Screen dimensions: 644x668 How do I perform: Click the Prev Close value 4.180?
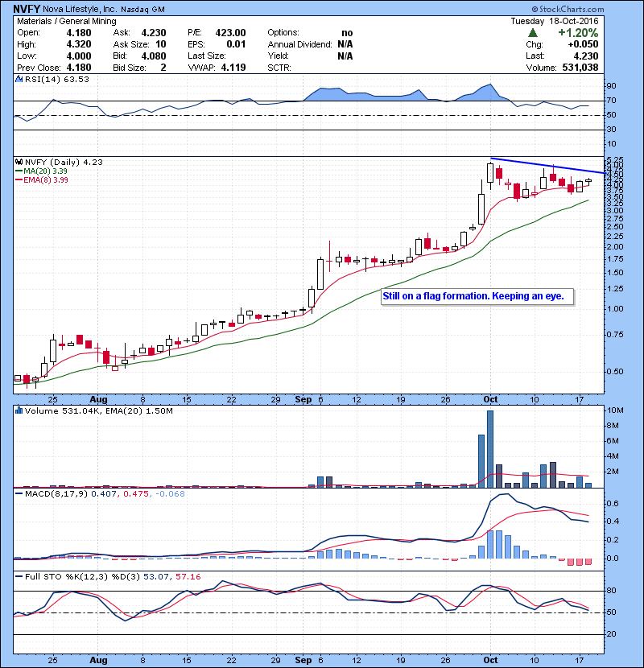[79, 68]
